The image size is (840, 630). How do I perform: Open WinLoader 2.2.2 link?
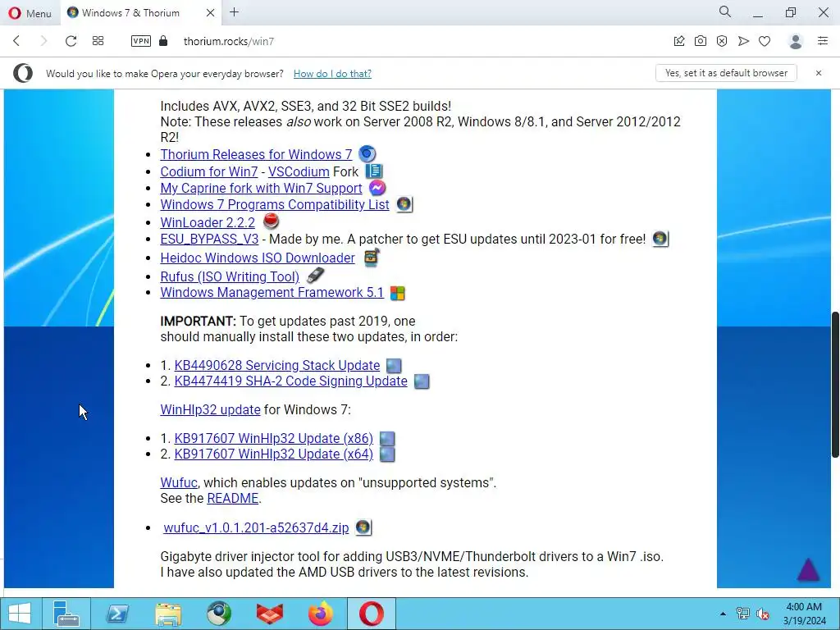(208, 222)
